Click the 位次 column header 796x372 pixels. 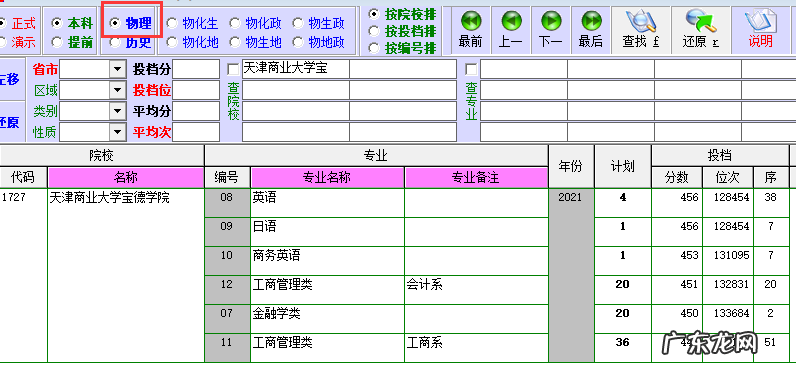pyautogui.click(x=727, y=177)
